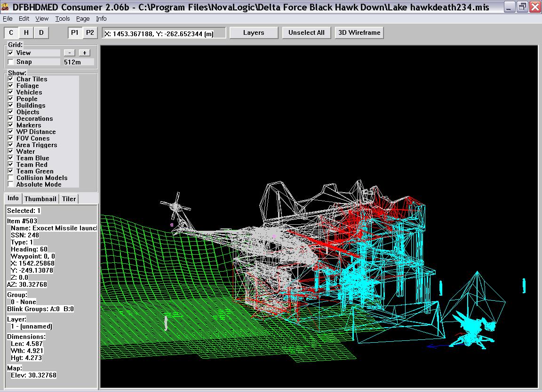Click the C toolbar button

[x=11, y=33]
